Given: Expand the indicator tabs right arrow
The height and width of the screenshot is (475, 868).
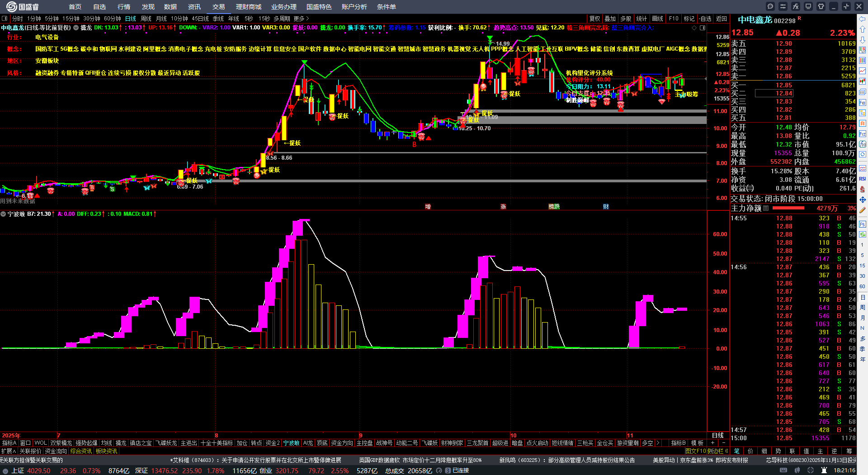Looking at the screenshot, I should (x=658, y=443).
